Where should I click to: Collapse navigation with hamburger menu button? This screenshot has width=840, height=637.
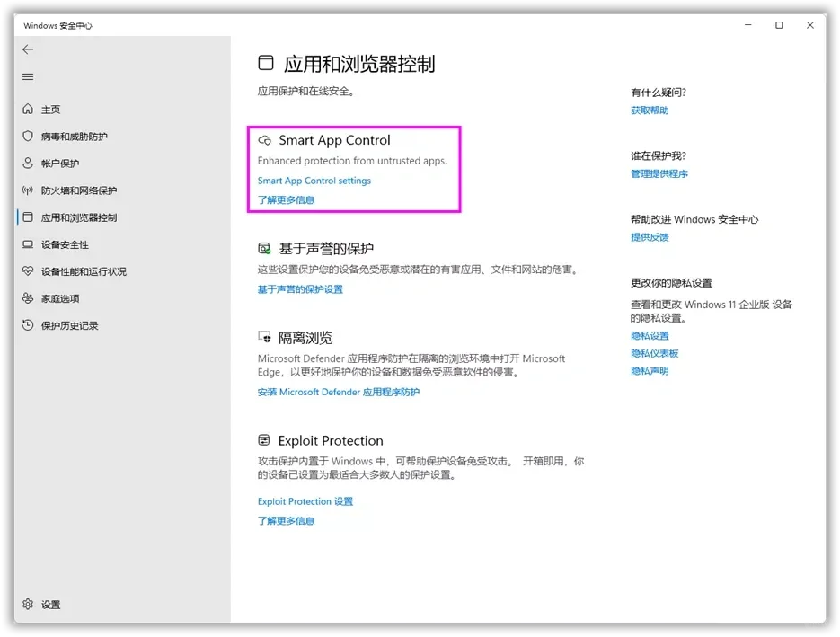[x=27, y=76]
